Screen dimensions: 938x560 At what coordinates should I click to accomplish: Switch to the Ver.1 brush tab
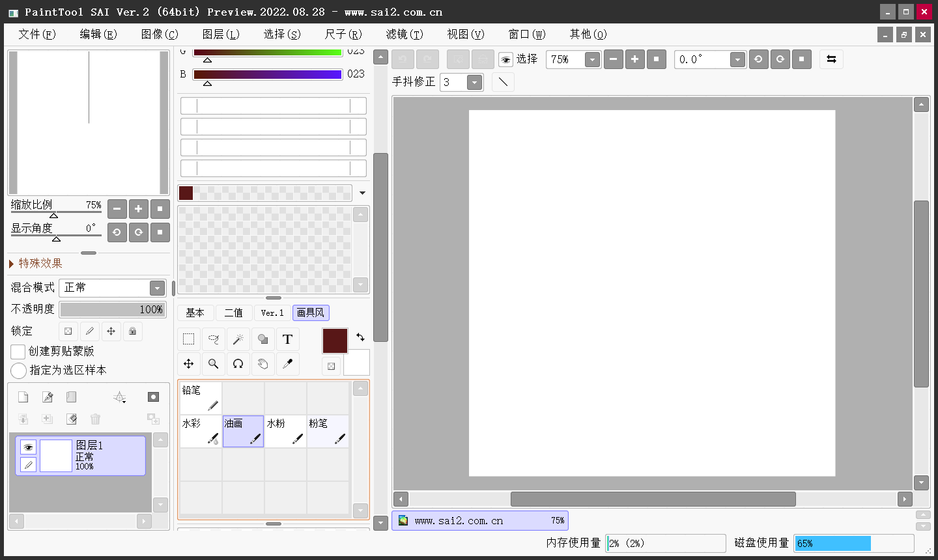pos(272,313)
